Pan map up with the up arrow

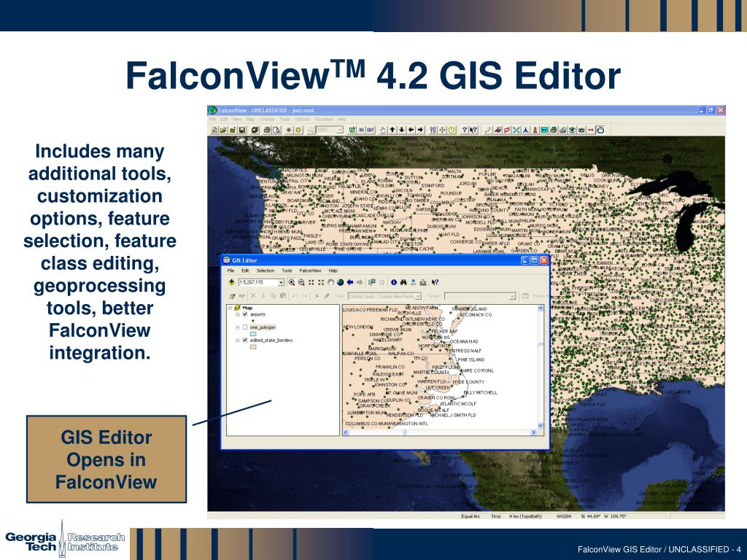click(x=392, y=130)
